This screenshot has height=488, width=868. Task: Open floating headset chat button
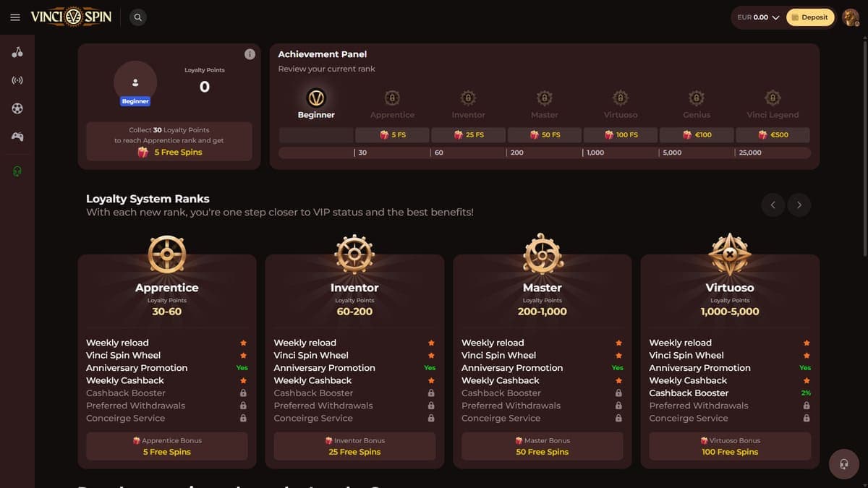coord(843,463)
